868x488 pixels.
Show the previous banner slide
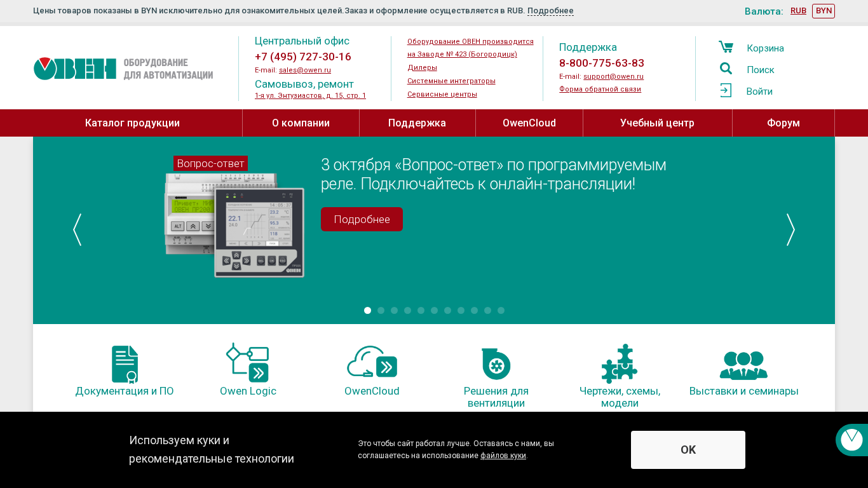(77, 229)
